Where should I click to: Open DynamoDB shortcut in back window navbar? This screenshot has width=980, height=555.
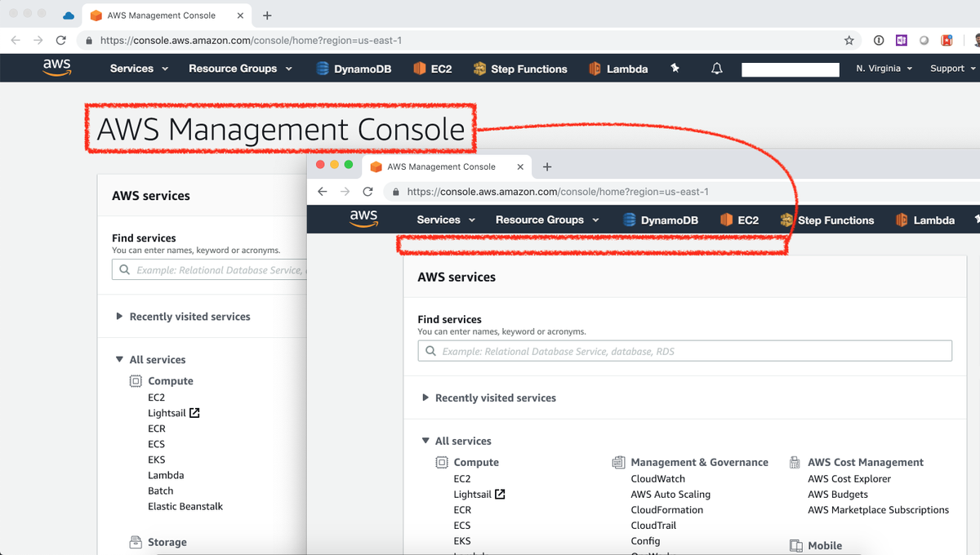tap(354, 69)
